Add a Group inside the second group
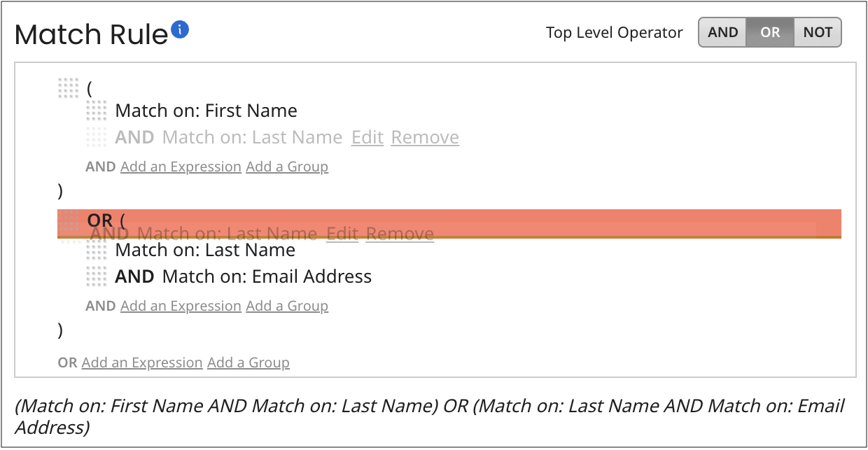 (x=287, y=306)
